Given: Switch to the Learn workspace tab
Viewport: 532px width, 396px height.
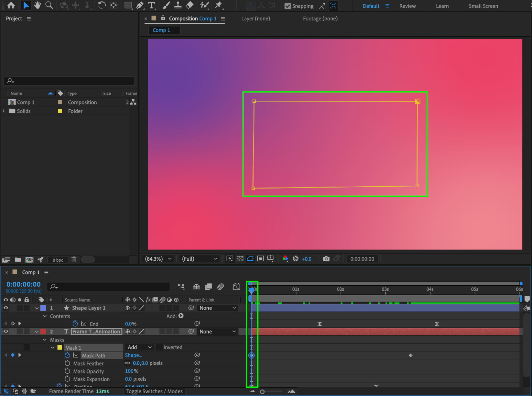Looking at the screenshot, I should pos(442,6).
